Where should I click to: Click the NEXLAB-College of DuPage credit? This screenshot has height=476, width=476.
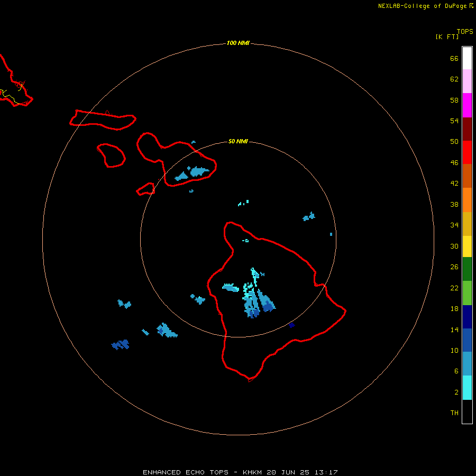422,6
